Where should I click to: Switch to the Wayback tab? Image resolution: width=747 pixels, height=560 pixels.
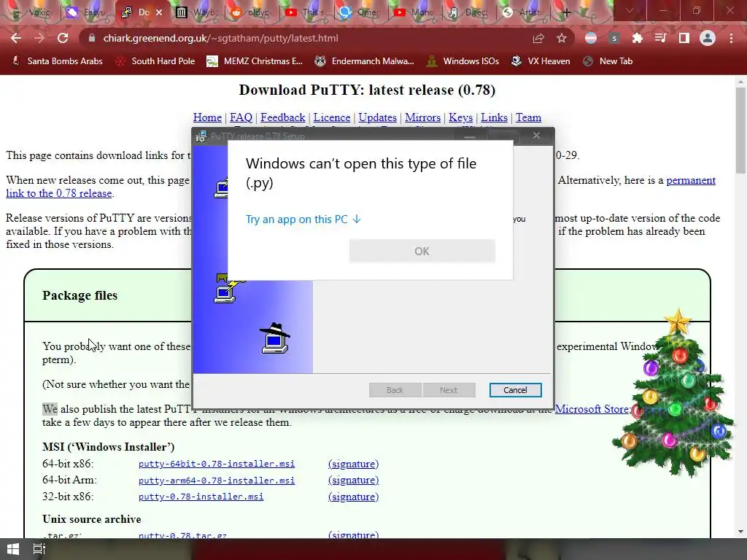coord(197,12)
